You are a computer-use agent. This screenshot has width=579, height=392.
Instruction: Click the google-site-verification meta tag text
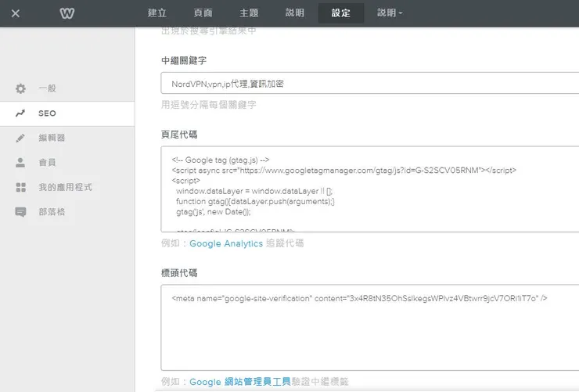tap(359, 298)
